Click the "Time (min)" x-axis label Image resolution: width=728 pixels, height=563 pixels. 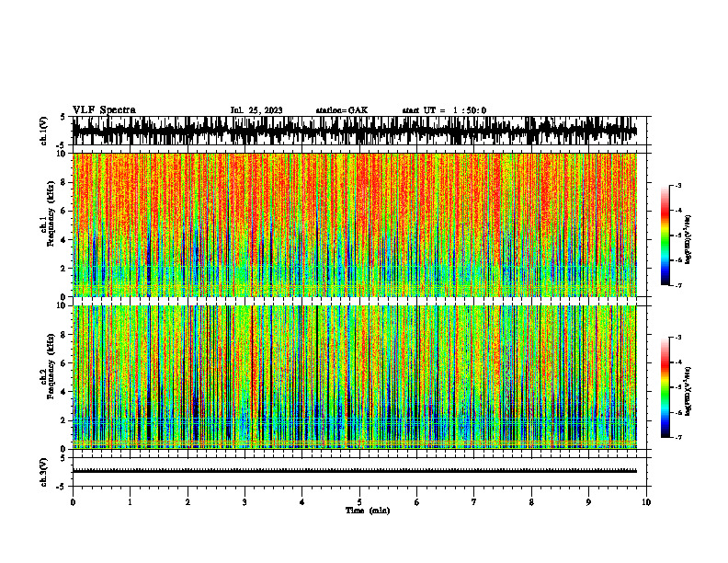(368, 511)
